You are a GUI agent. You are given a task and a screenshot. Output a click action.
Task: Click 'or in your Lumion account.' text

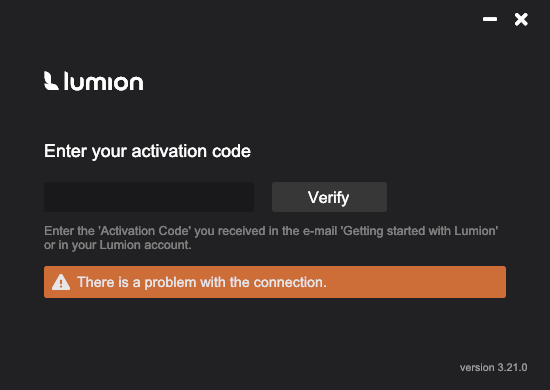118,245
